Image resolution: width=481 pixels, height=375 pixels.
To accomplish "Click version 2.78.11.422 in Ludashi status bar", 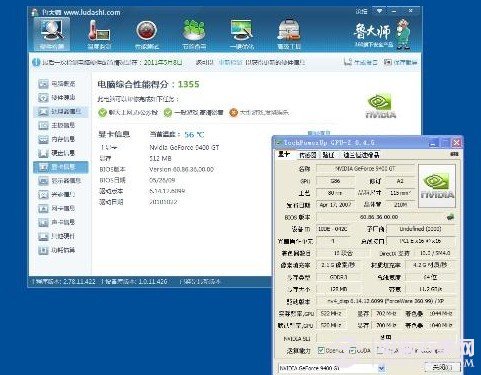I will coord(79,281).
